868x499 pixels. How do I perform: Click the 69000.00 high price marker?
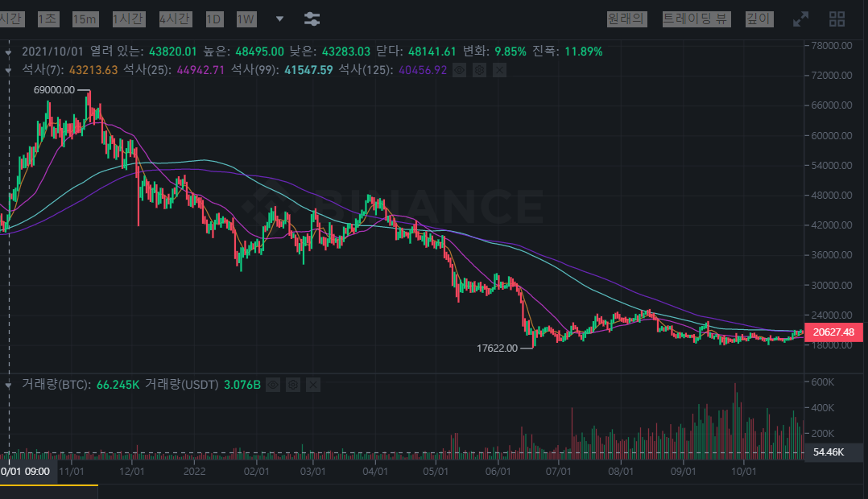click(54, 89)
